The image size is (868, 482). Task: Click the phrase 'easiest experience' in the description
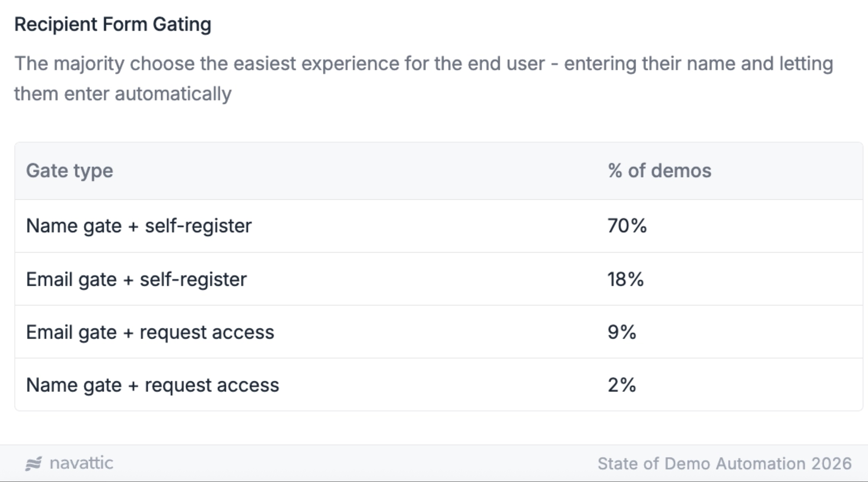point(316,64)
